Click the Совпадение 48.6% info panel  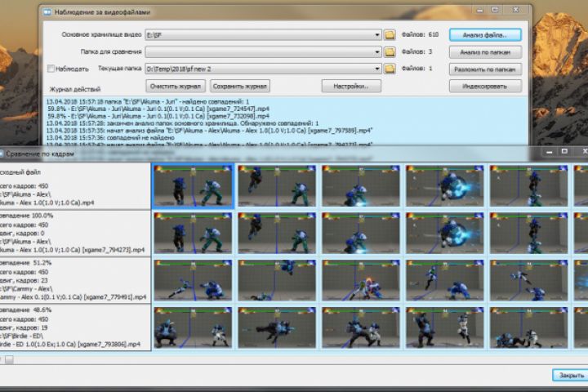pos(75,327)
